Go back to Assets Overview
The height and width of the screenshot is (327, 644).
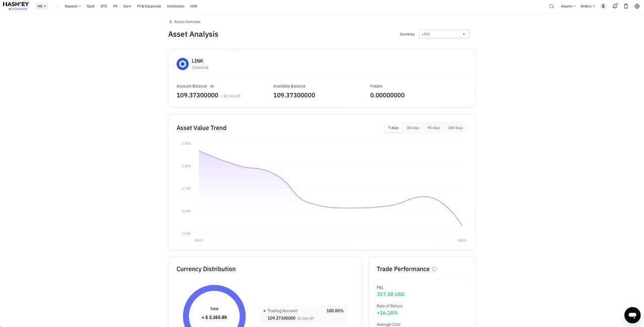185,22
